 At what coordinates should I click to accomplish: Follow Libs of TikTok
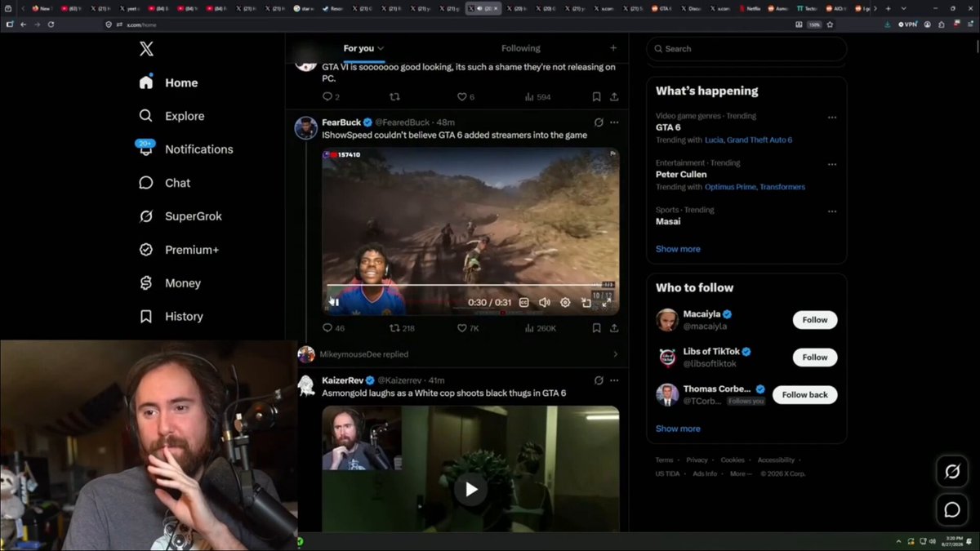click(814, 358)
